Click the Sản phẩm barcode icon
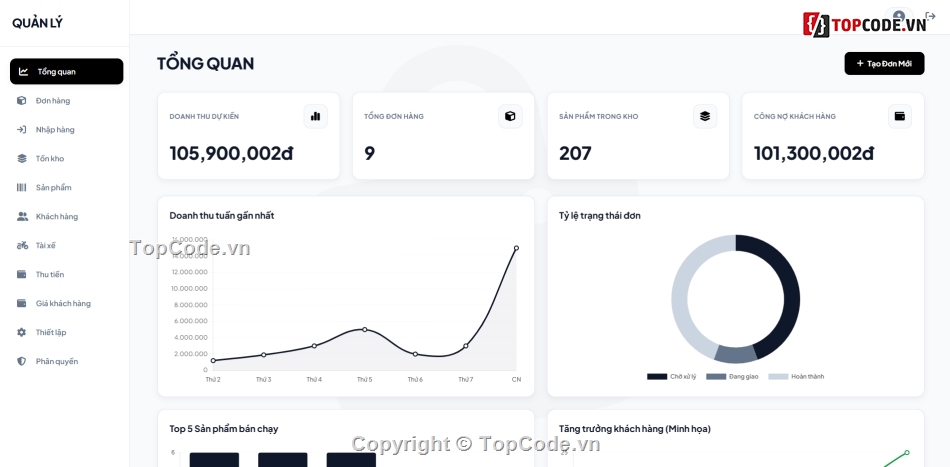Viewport: 950px width, 467px height. 22,188
